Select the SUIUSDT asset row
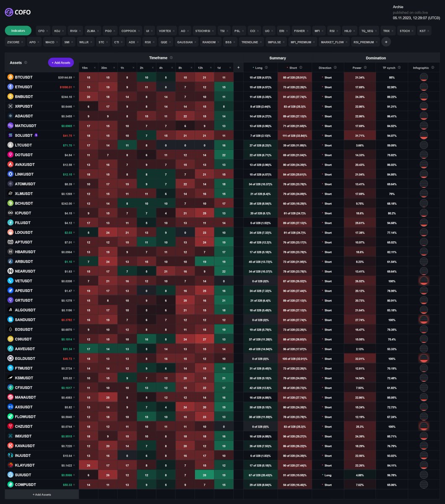Image resolution: width=445 pixels, height=504 pixels. (42, 475)
